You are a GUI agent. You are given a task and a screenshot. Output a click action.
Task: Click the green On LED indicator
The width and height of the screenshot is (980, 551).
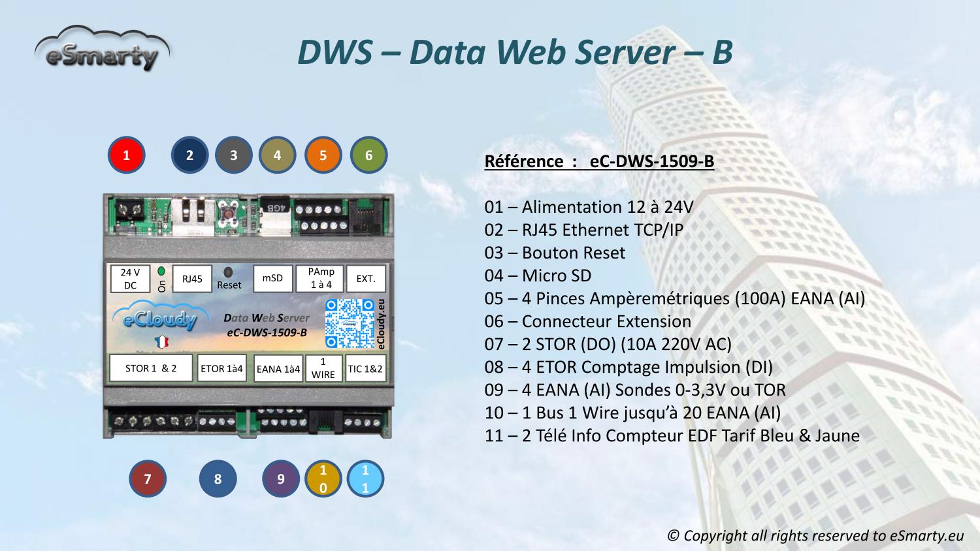[x=161, y=270]
